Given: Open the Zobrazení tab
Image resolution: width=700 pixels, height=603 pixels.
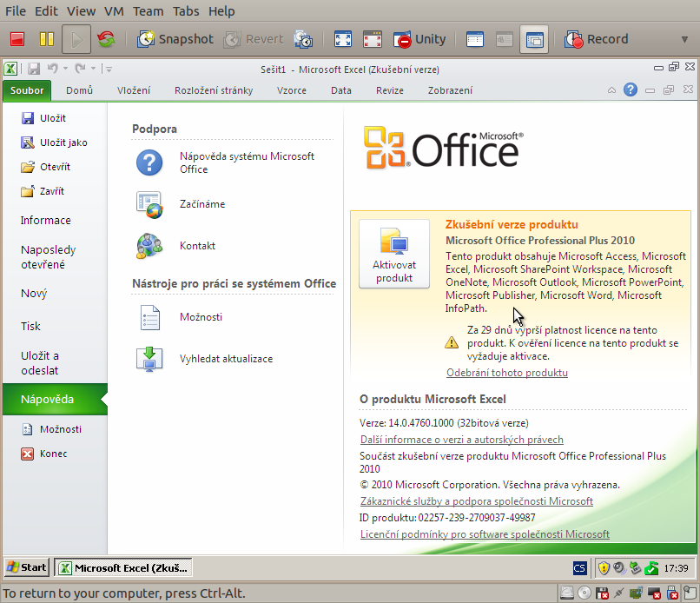Looking at the screenshot, I should pyautogui.click(x=450, y=90).
